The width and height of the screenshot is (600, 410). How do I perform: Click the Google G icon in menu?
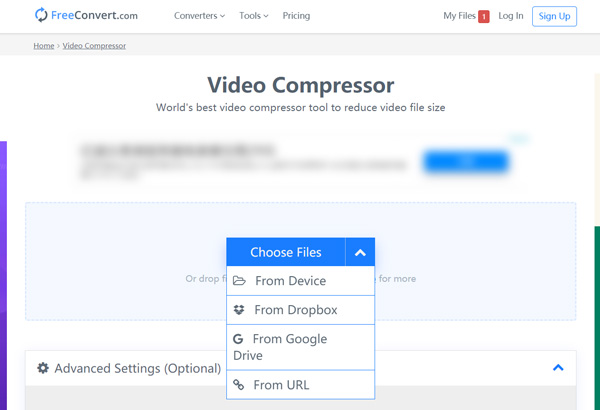238,340
